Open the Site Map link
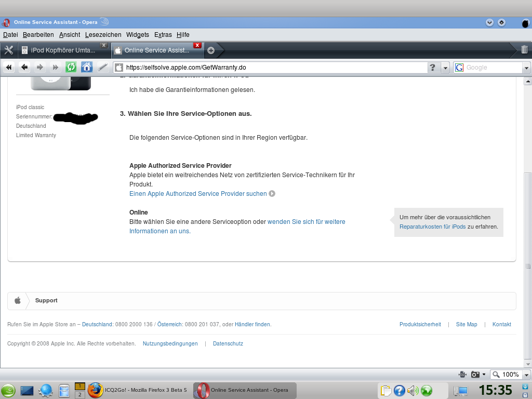Image resolution: width=532 pixels, height=399 pixels. [467, 324]
